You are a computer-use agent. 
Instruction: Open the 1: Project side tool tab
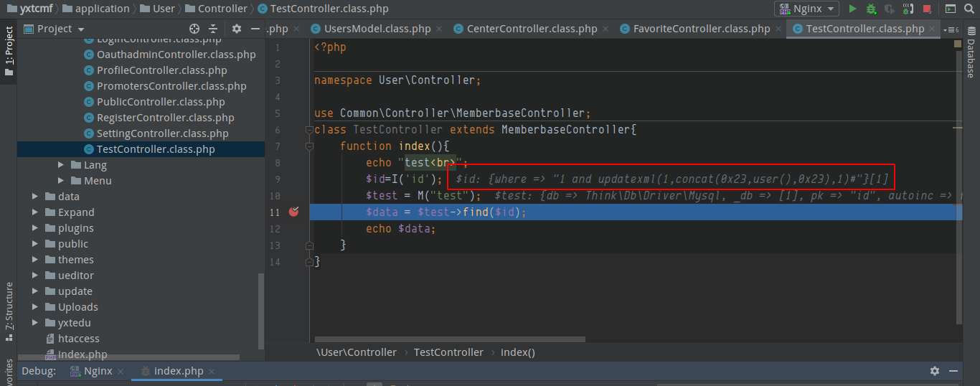tap(9, 52)
